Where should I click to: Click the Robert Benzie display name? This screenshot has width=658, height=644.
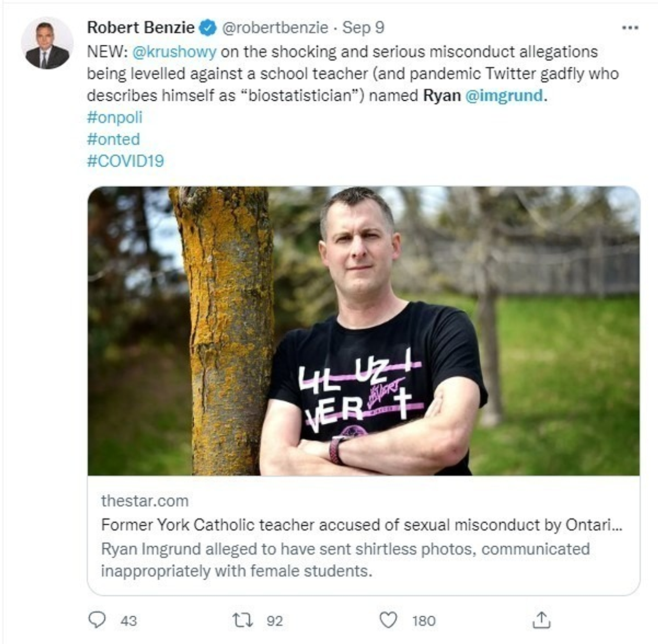tap(141, 27)
